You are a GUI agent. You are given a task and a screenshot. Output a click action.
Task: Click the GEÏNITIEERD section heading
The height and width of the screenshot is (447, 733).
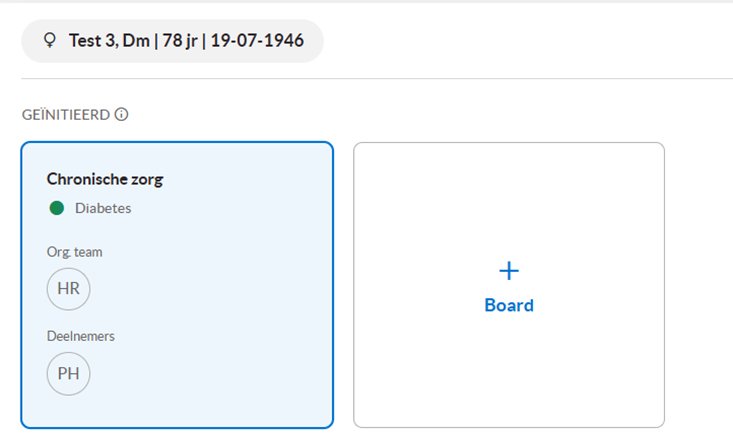tap(65, 115)
